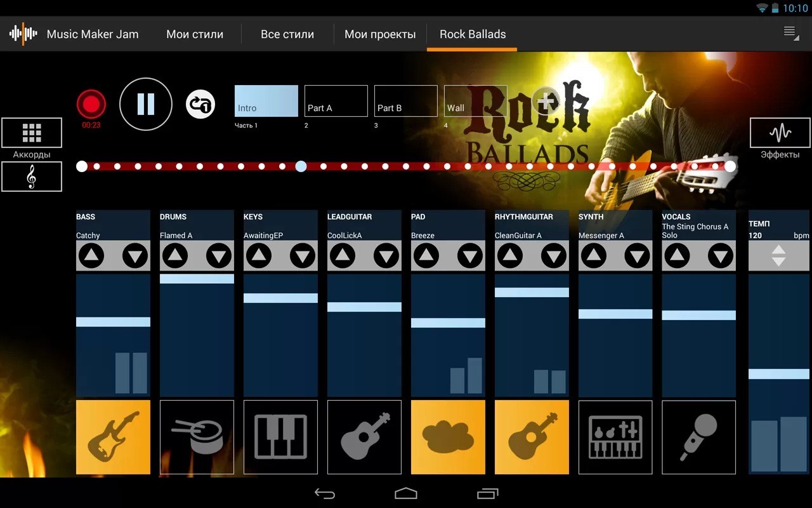The width and height of the screenshot is (812, 508).
Task: Click the Pad down arrow button
Action: tap(470, 256)
